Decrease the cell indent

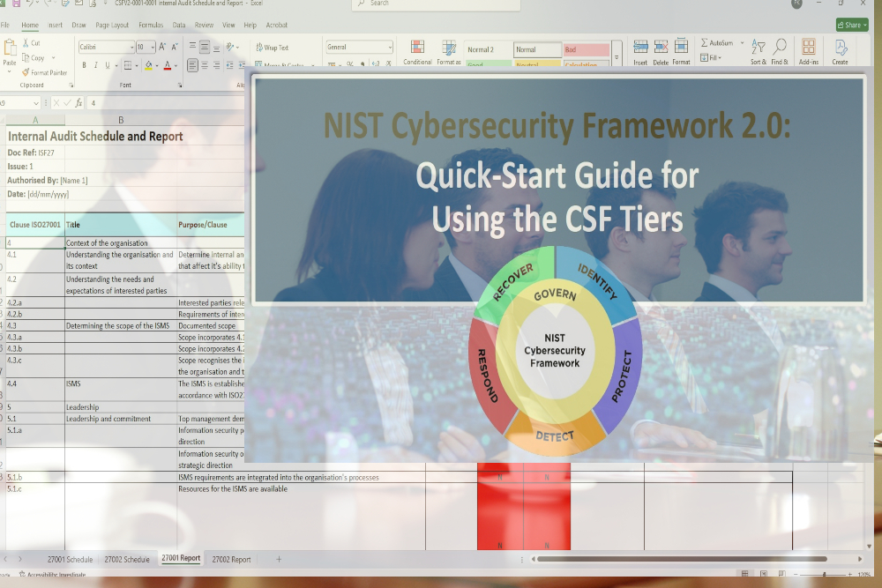(229, 66)
